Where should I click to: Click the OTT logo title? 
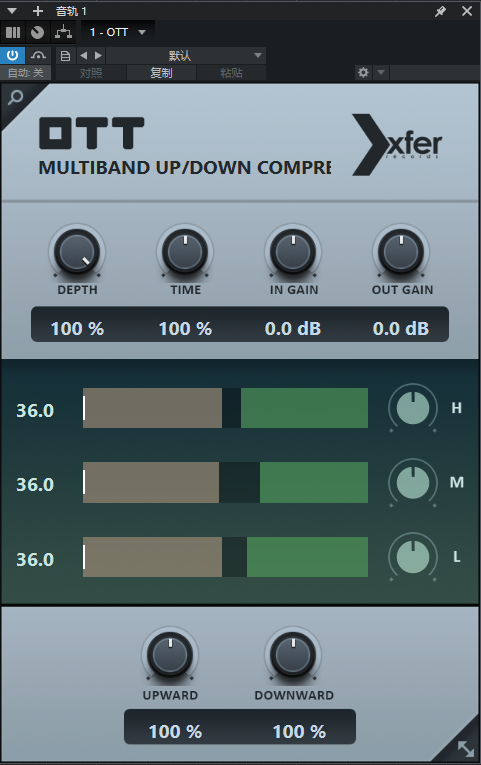pos(92,133)
